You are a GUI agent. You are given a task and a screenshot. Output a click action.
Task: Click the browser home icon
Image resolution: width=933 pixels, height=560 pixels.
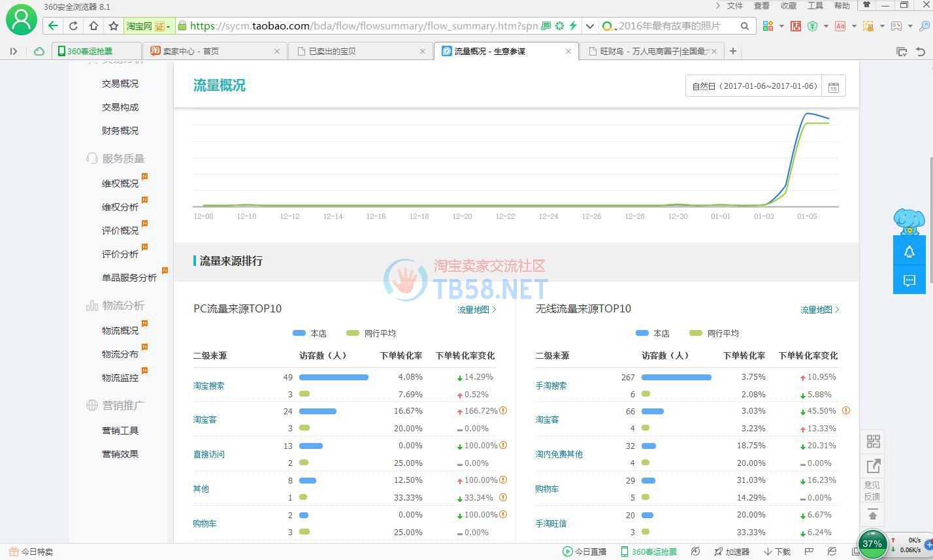pyautogui.click(x=93, y=26)
